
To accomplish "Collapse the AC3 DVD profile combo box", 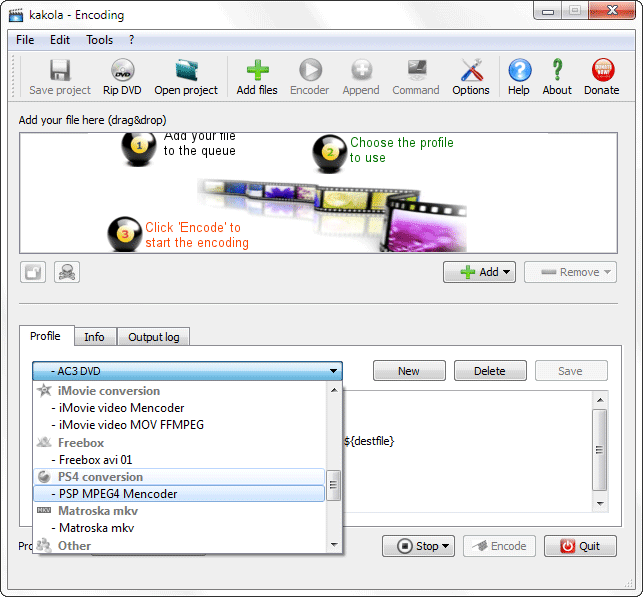I will pyautogui.click(x=187, y=371).
